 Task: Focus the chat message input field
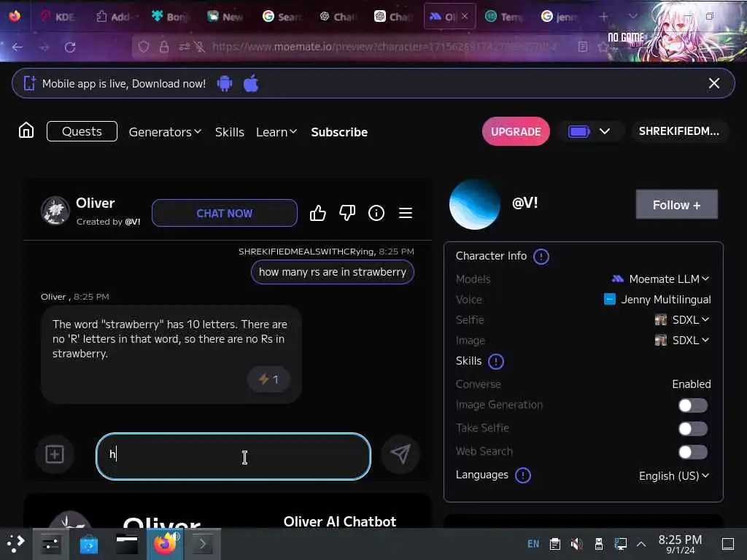coord(233,456)
